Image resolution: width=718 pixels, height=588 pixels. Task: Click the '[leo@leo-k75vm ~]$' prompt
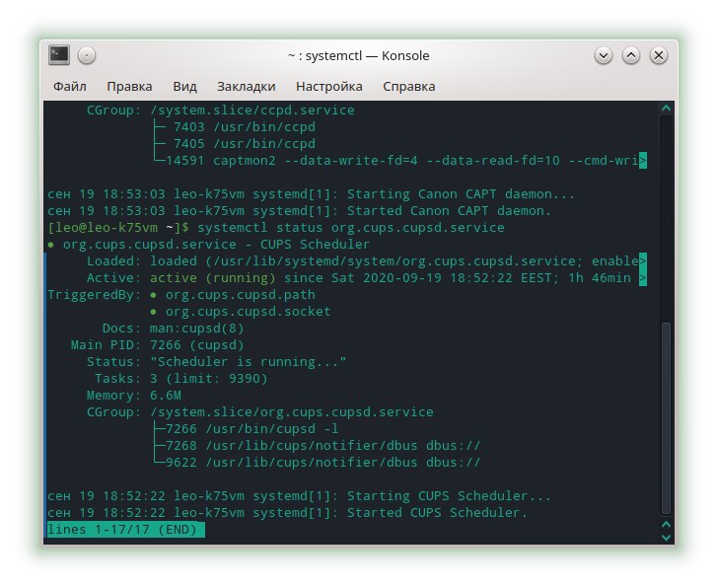coord(118,227)
